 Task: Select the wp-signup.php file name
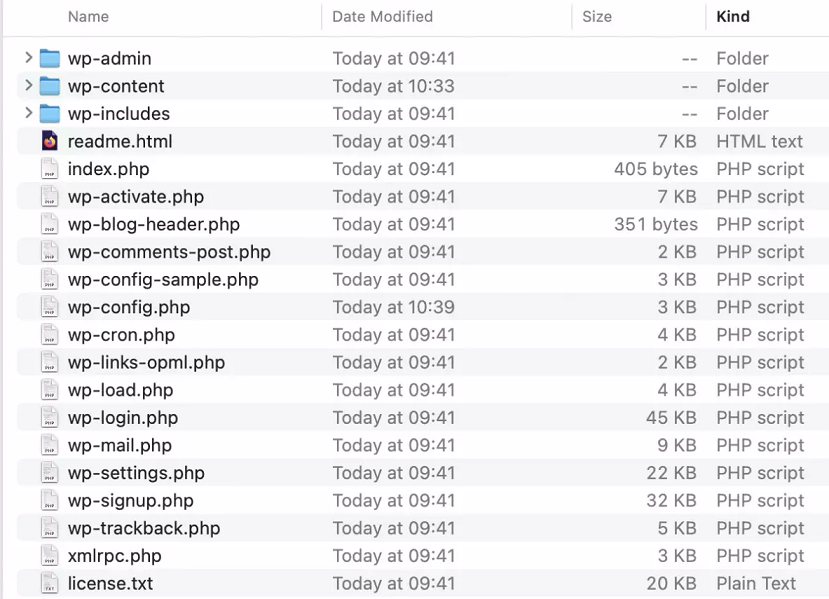point(131,500)
